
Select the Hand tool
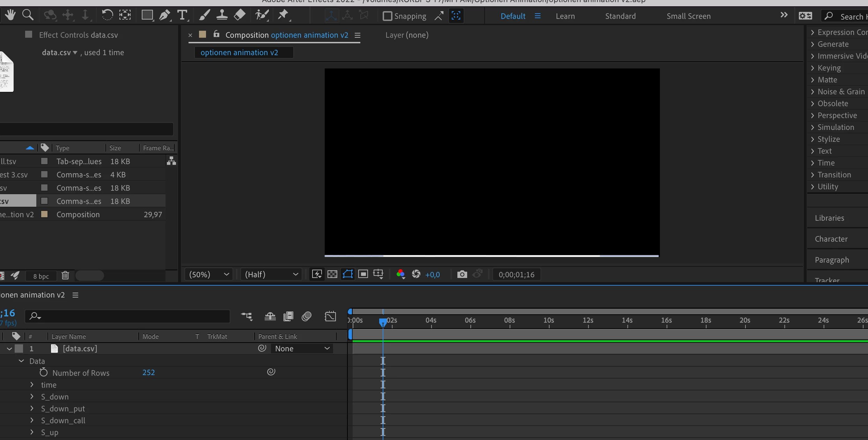[10, 15]
